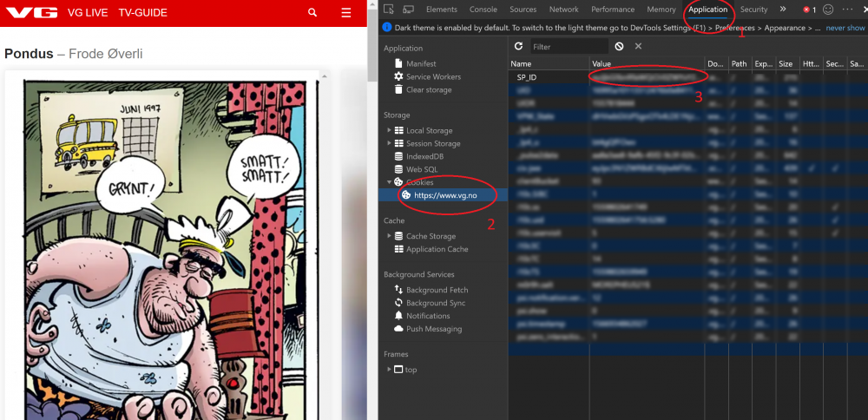Open the Console tab

point(483,10)
